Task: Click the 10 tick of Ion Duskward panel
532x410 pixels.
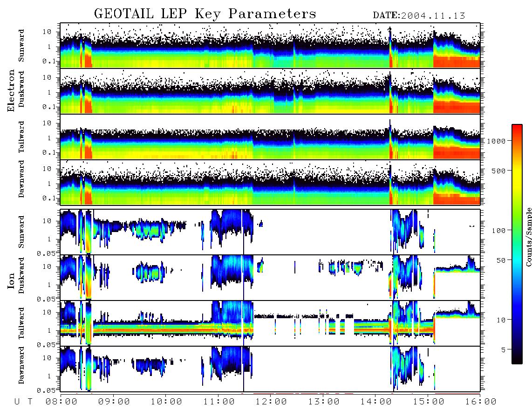Action: [x=47, y=266]
